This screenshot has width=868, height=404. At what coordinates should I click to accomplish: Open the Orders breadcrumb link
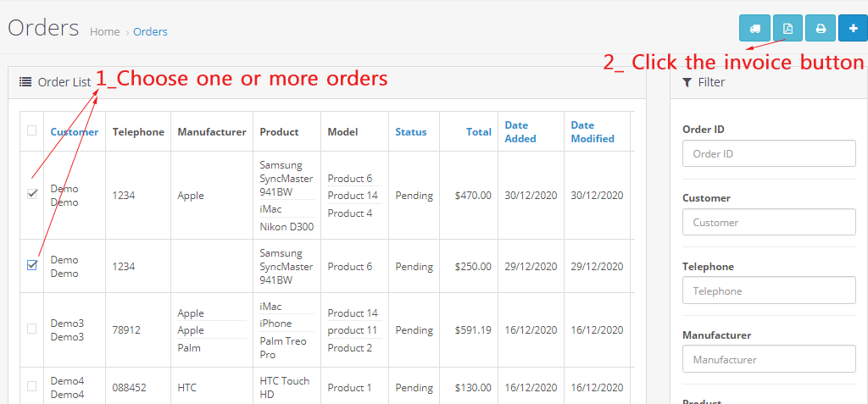pyautogui.click(x=150, y=32)
